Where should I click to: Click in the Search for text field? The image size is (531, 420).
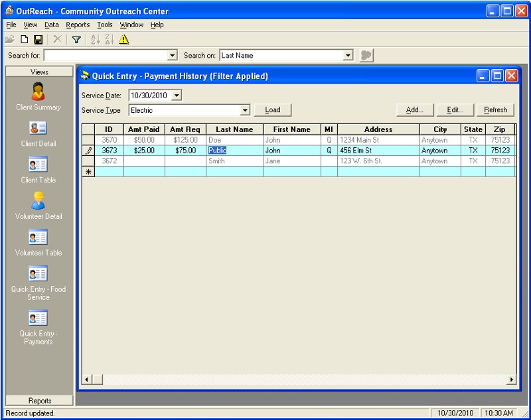point(106,56)
